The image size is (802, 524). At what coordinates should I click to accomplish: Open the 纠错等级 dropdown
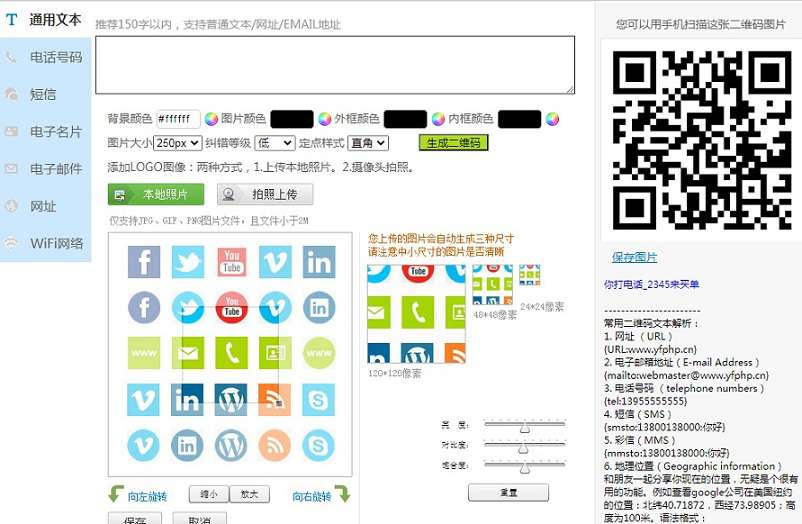pyautogui.click(x=275, y=143)
